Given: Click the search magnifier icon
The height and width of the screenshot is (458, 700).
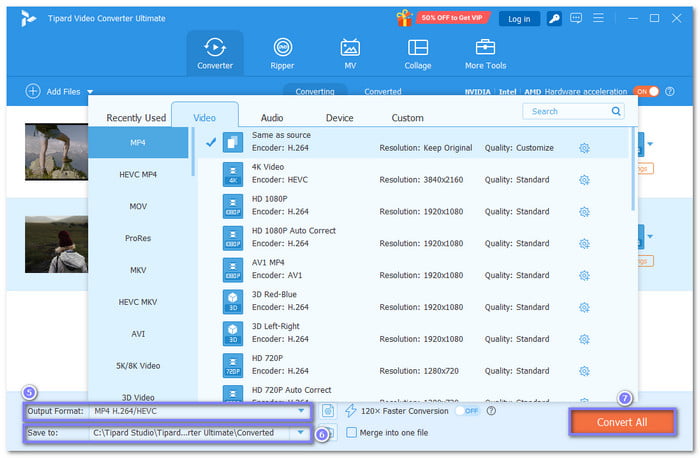Looking at the screenshot, I should 616,111.
